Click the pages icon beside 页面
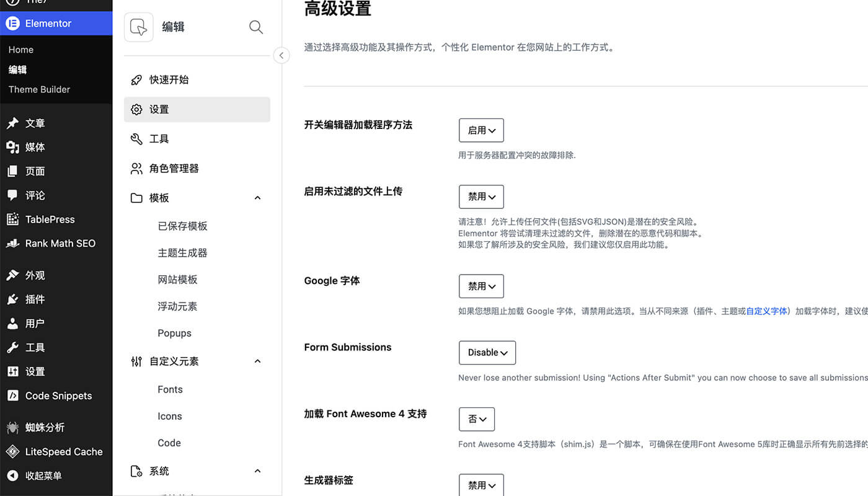868x496 pixels. pos(12,171)
